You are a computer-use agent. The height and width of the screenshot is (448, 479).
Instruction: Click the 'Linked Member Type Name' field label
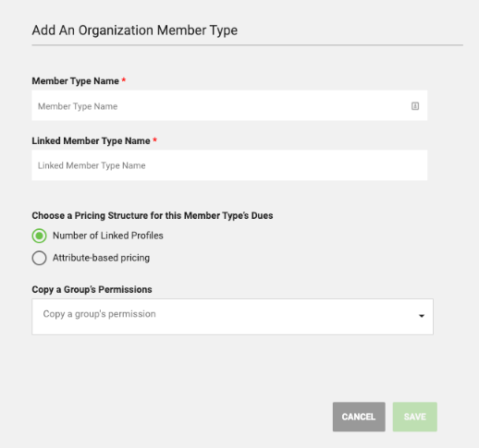point(91,140)
